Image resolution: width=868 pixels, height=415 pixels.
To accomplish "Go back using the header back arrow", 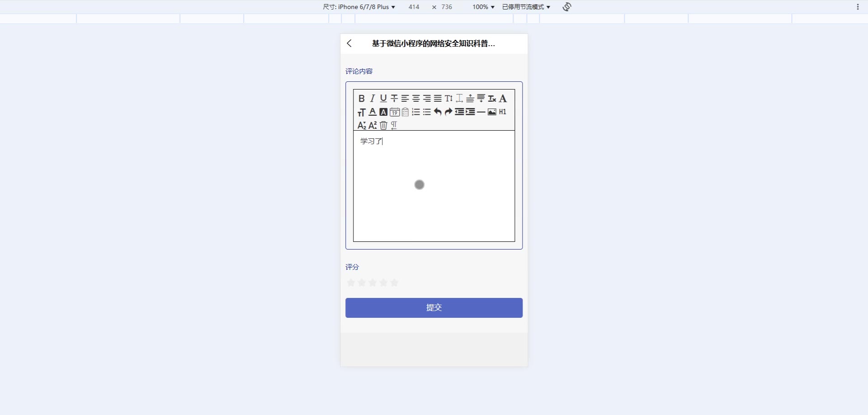I will (349, 43).
